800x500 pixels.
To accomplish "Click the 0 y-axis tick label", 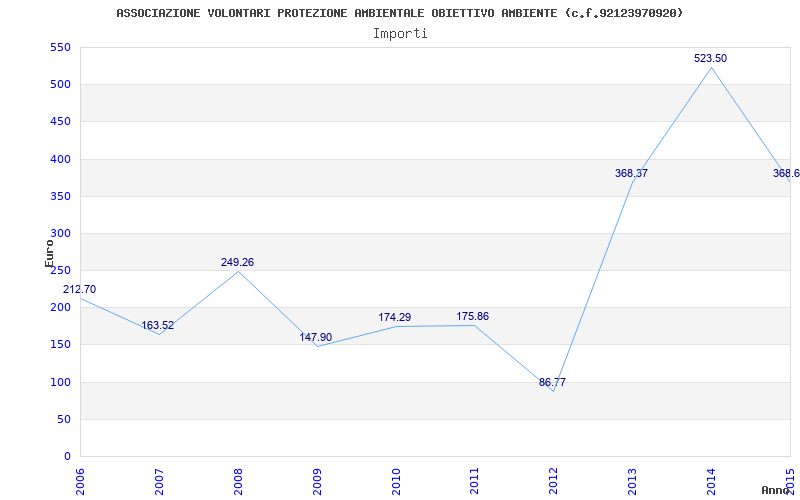I will click(67, 456).
